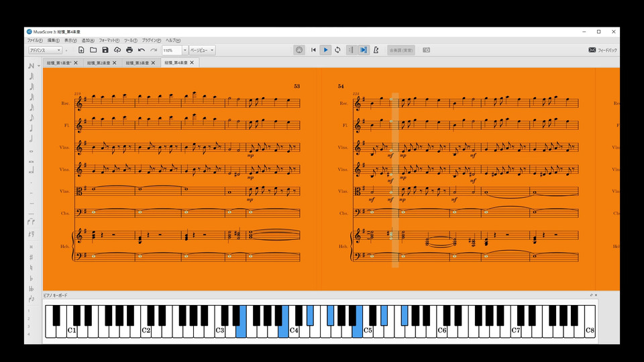The image size is (644, 362).
Task: Select voice 1
Action: [29, 310]
